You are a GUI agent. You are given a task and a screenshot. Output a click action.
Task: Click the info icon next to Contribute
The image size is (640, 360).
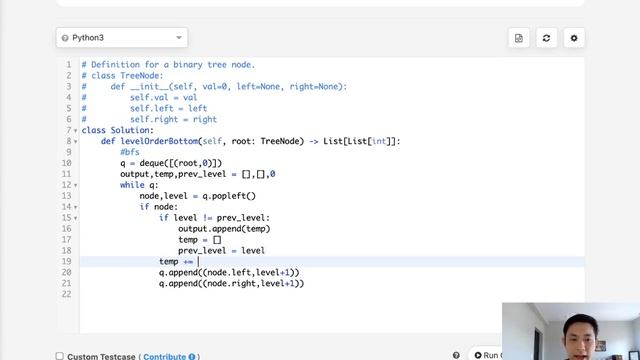point(191,356)
